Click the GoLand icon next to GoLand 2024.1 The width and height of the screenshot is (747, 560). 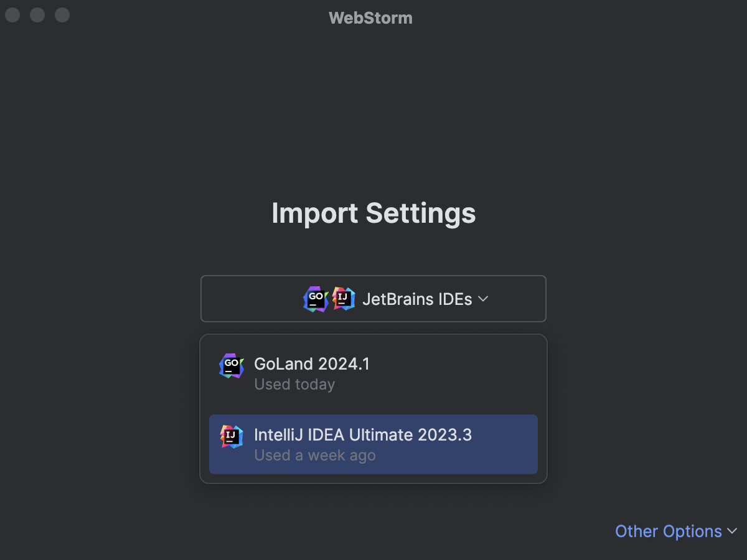tap(231, 366)
